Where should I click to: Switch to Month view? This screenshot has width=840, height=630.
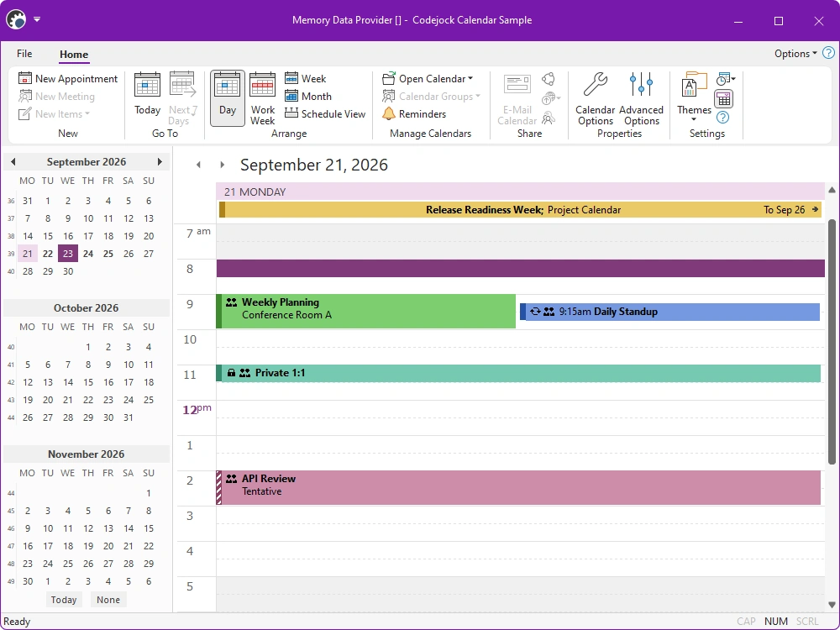[308, 97]
